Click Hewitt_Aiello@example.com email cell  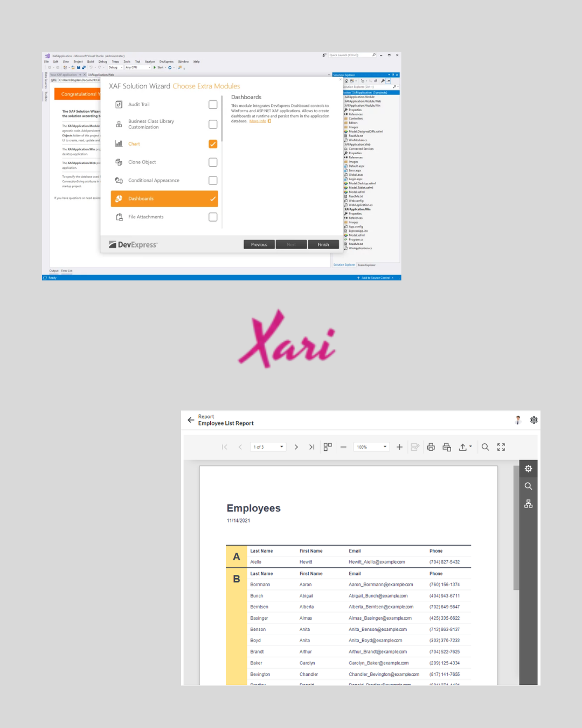[x=377, y=562]
